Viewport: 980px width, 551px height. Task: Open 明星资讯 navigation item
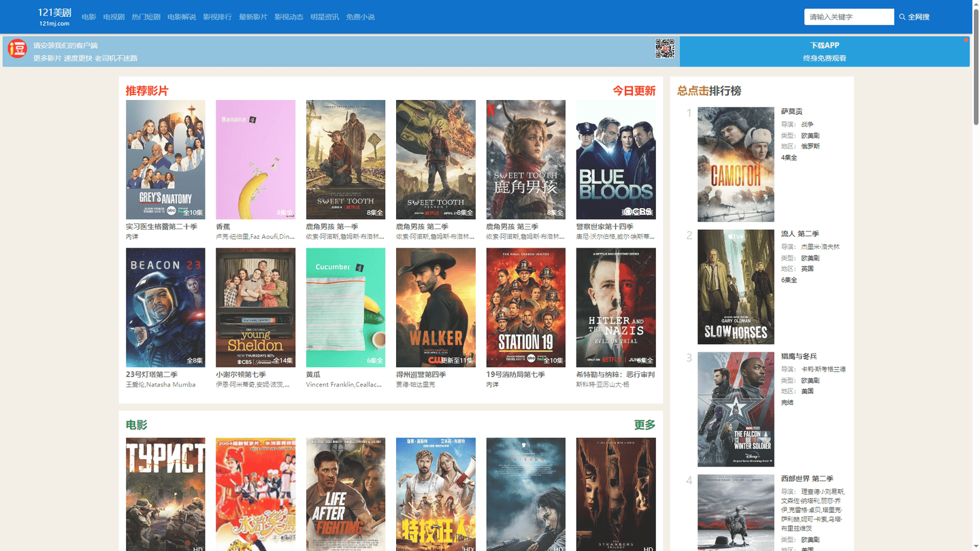tap(325, 17)
